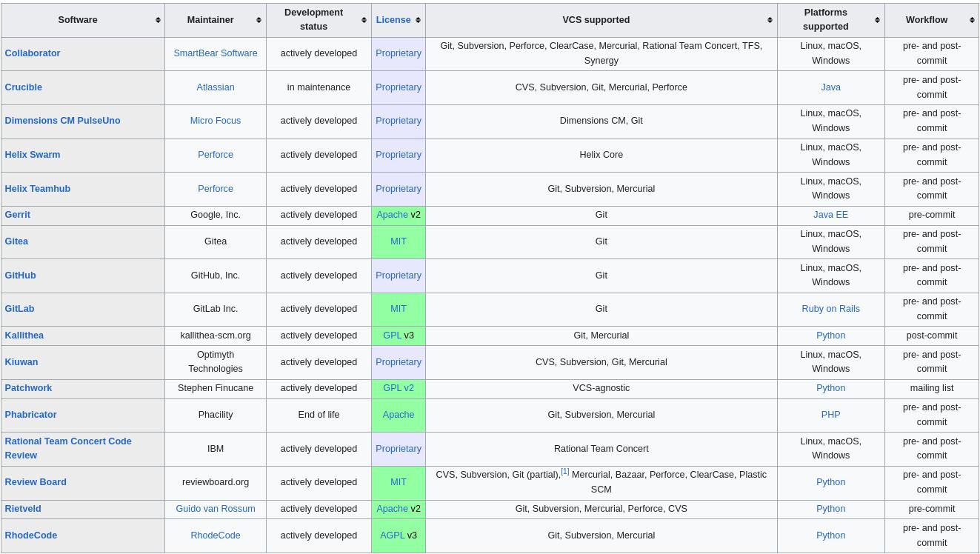This screenshot has height=554, width=980.
Task: Open the Rietveld software link
Action: point(23,509)
